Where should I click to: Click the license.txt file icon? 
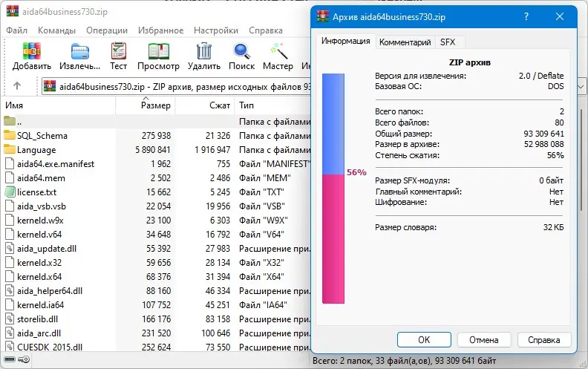coord(10,192)
